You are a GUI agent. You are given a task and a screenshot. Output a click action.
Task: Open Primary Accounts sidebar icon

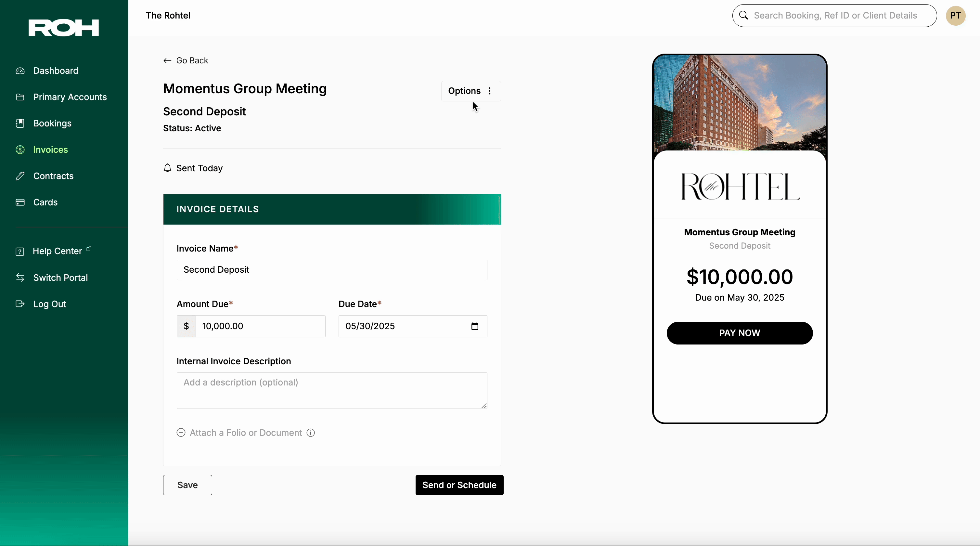(20, 97)
